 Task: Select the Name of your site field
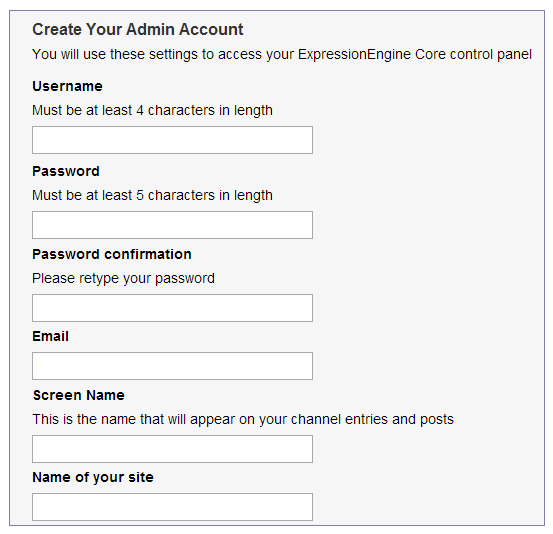coord(172,507)
